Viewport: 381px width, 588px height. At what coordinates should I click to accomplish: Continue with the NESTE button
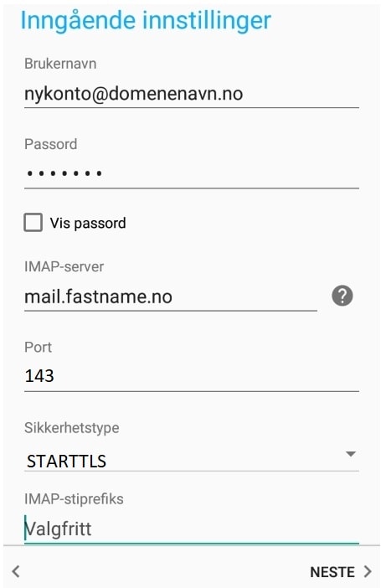click(x=341, y=572)
